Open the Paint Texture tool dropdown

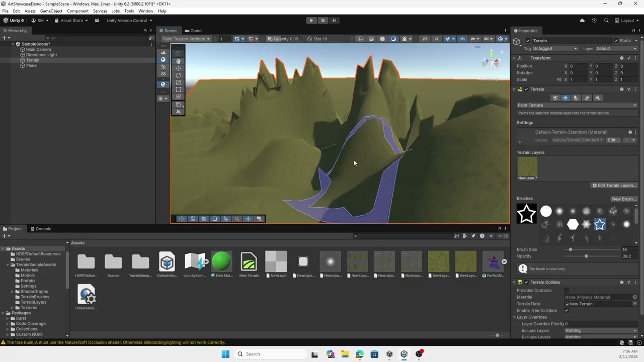[x=577, y=105]
